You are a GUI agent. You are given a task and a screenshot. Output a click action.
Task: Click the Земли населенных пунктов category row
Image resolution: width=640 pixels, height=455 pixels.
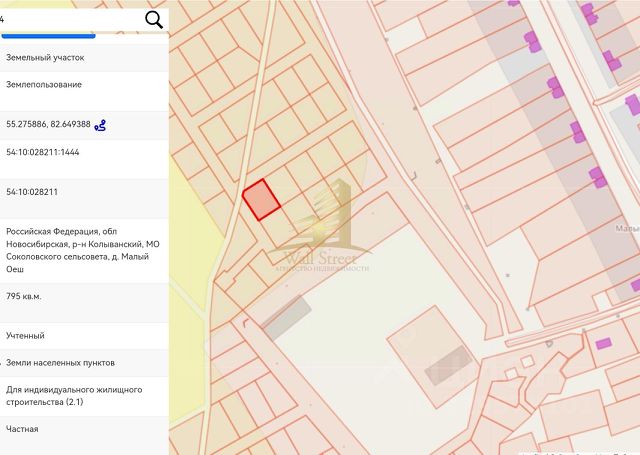pos(84,363)
